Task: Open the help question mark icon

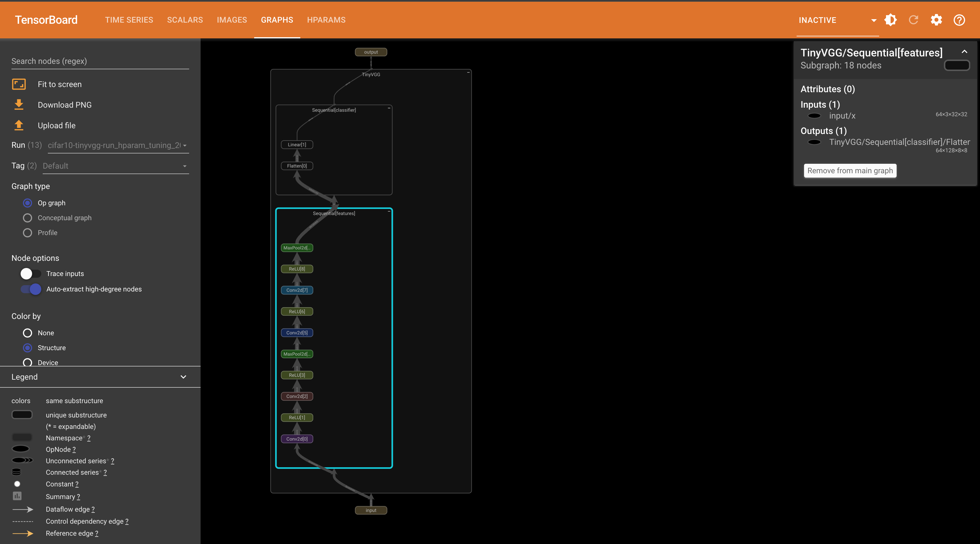Action: pos(959,20)
